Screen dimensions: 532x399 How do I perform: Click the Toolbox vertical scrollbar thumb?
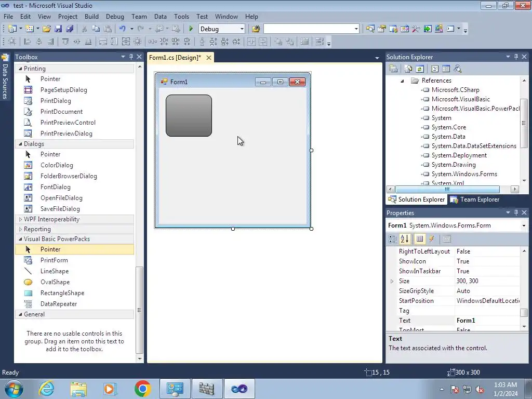click(139, 310)
